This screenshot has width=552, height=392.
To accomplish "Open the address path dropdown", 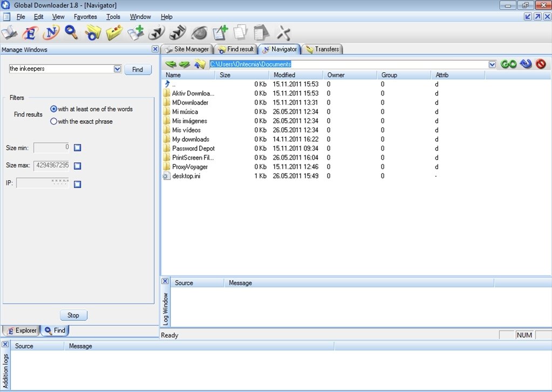I will 492,64.
